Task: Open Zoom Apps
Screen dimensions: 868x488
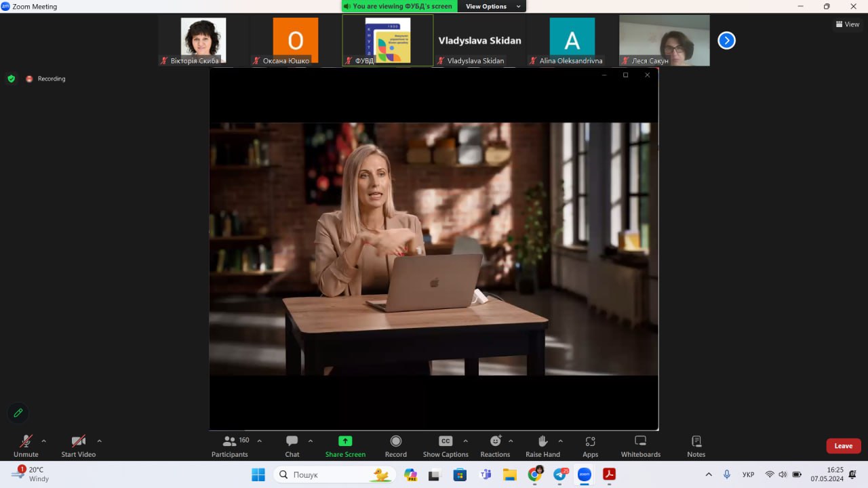Action: [591, 447]
